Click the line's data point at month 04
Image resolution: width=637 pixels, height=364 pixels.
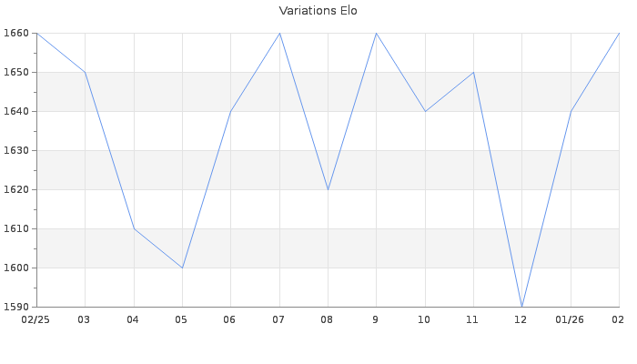click(x=134, y=228)
